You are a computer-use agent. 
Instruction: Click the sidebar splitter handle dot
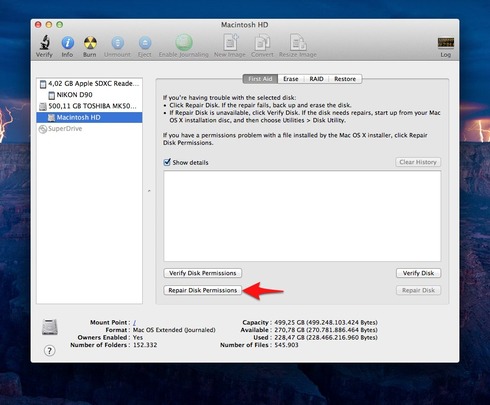point(149,191)
